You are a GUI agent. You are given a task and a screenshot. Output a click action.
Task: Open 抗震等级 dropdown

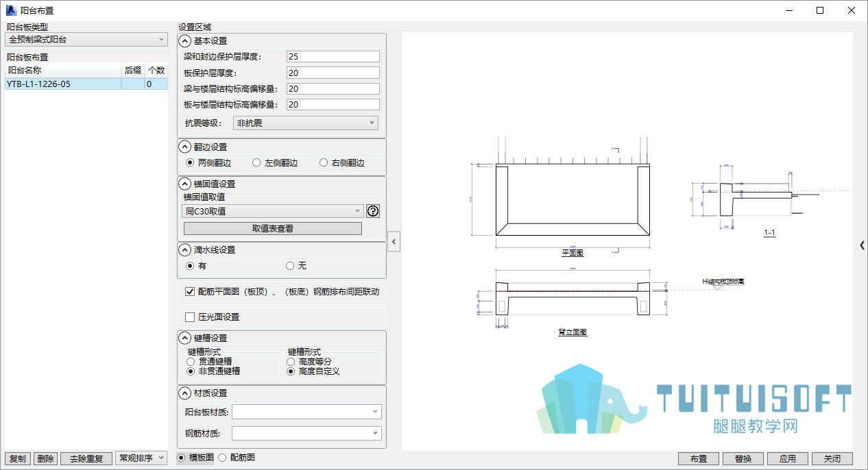click(306, 123)
